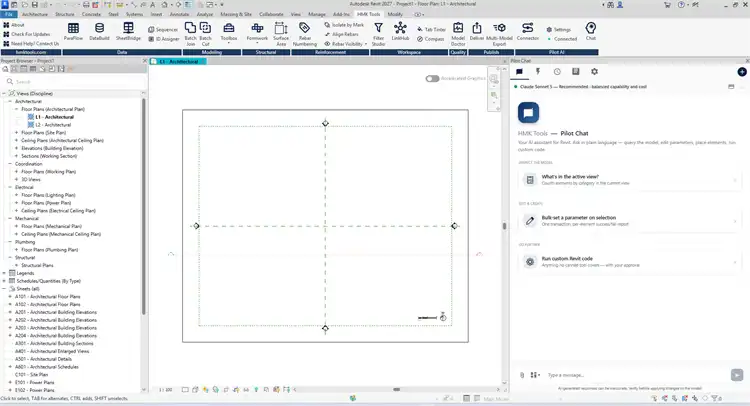This screenshot has height=406, width=750.
Task: Open the LinkHub tool
Action: coord(400,32)
